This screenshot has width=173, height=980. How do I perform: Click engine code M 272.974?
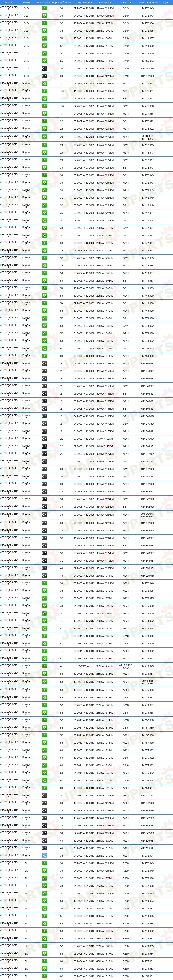click(148, 856)
